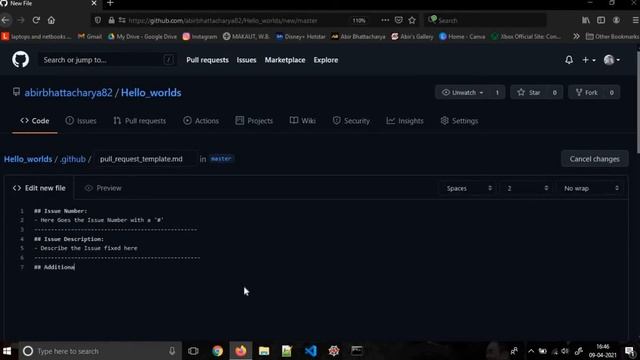The width and height of the screenshot is (640, 360).
Task: Go to Marketplace
Action: pos(285,60)
